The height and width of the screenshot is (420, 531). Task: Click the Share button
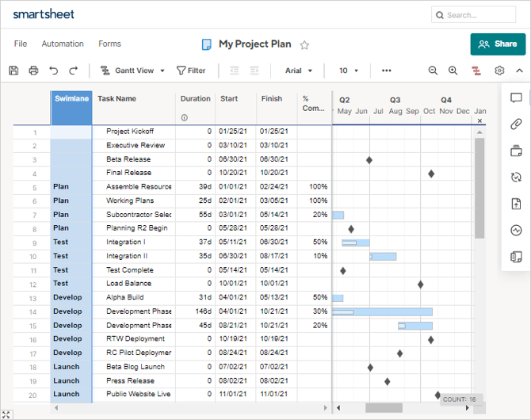(x=498, y=44)
